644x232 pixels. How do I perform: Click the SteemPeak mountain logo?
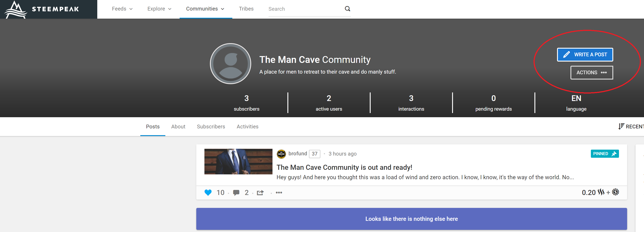[16, 9]
